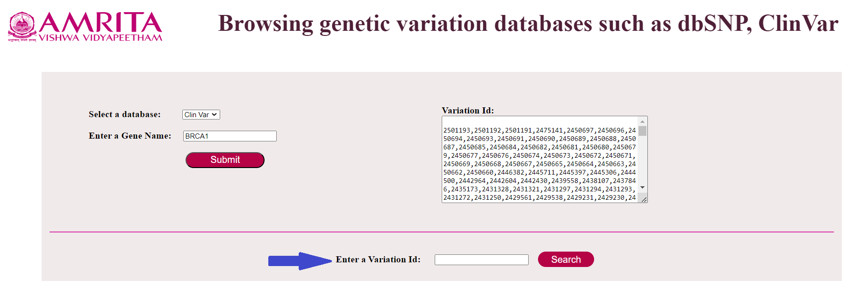
Task: Click the up arrow of Variation Id scrollbar
Action: (642, 121)
